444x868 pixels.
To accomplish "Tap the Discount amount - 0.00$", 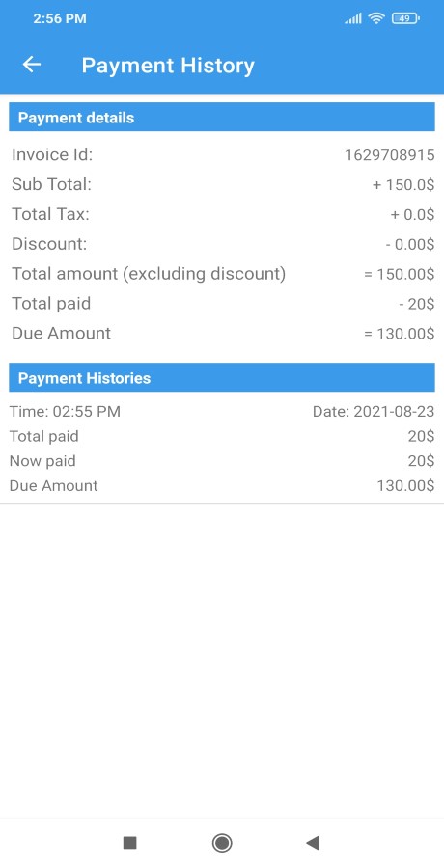I will pyautogui.click(x=410, y=245).
